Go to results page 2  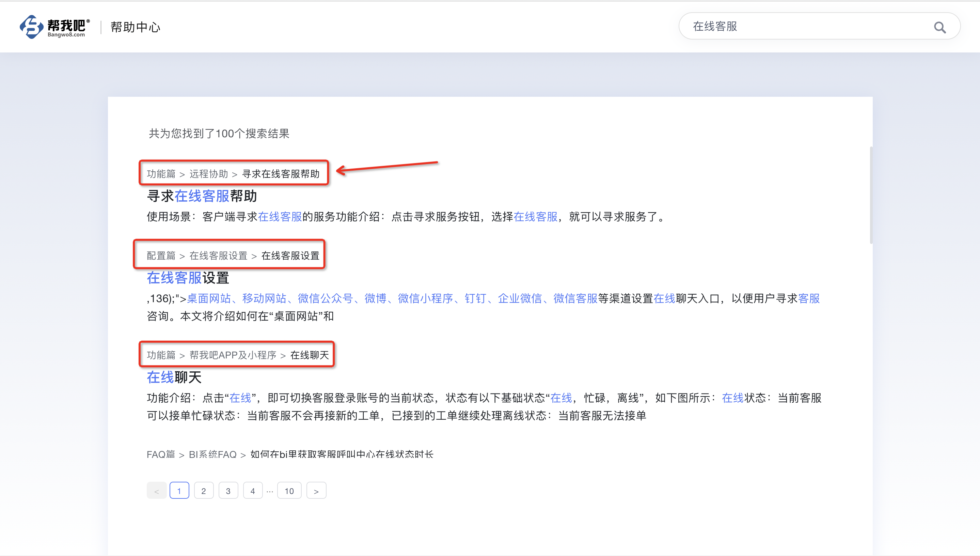[x=203, y=491]
